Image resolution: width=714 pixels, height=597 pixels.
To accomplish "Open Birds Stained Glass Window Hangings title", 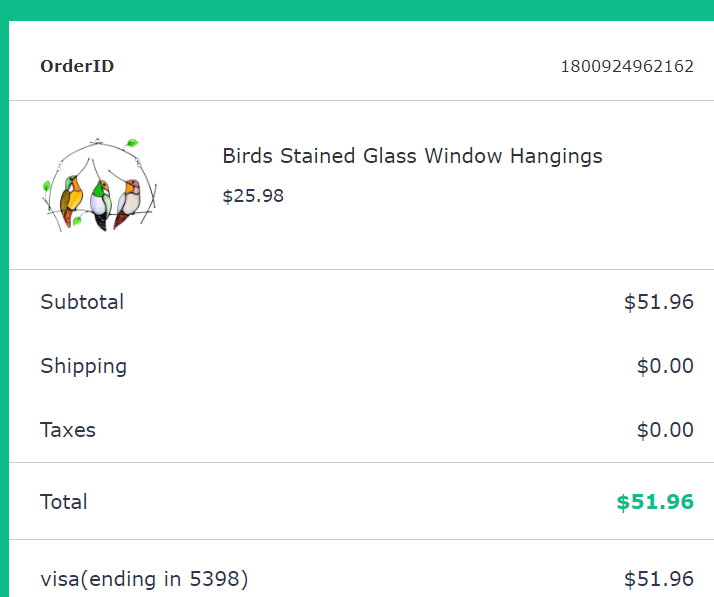I will [x=412, y=156].
